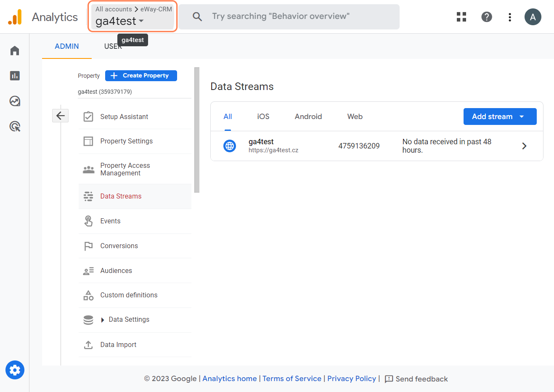Click the ga4test (359379179) property label
Image resolution: width=554 pixels, height=392 pixels.
pyautogui.click(x=105, y=92)
